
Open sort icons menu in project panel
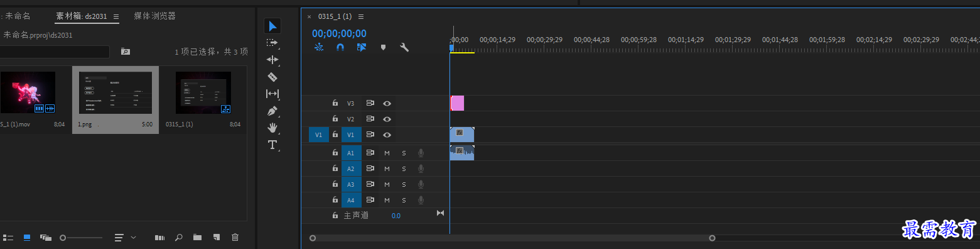click(x=119, y=238)
